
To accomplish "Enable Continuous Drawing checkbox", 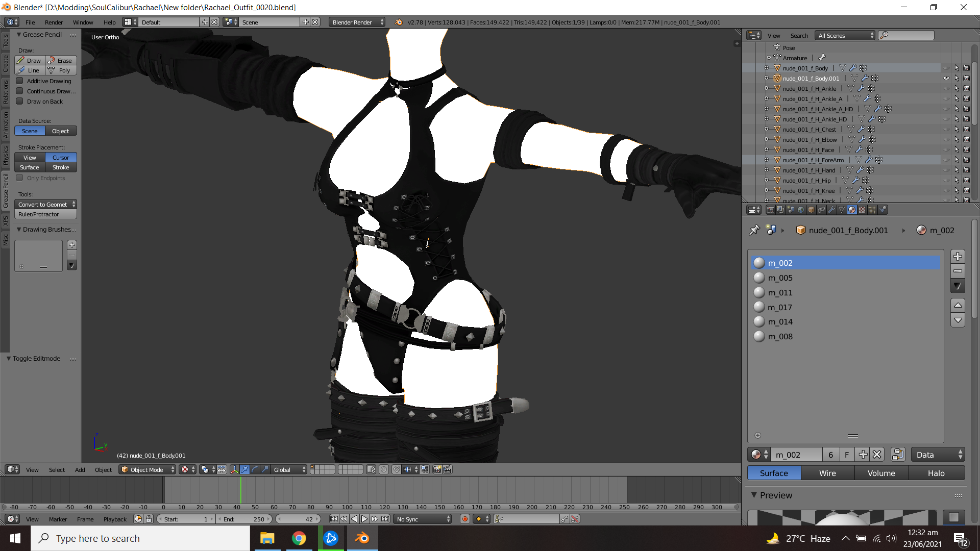I will click(x=20, y=91).
